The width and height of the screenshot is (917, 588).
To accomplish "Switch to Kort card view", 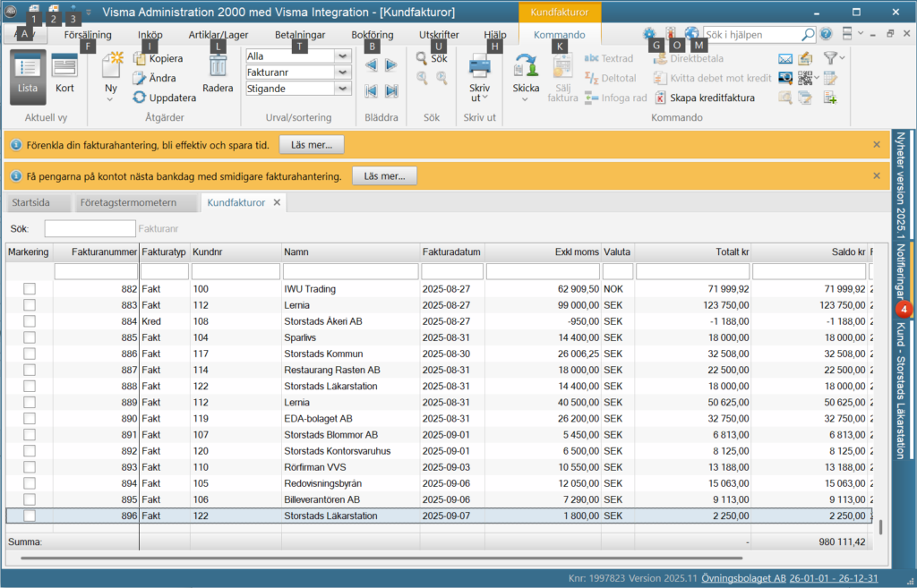I will tap(64, 73).
